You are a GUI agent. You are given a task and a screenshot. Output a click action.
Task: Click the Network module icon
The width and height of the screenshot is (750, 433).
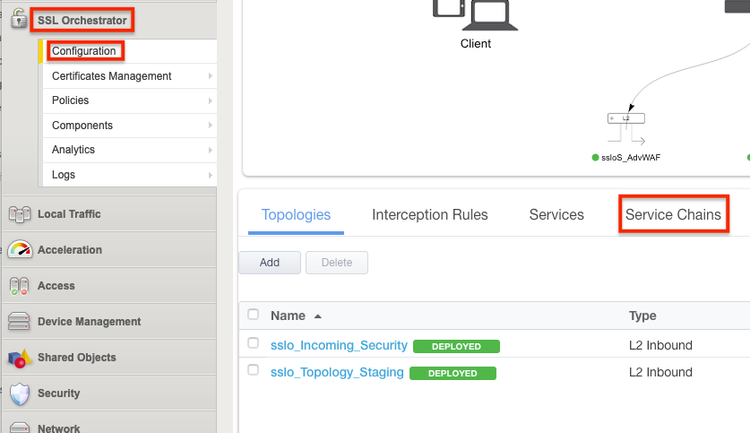[20, 427]
